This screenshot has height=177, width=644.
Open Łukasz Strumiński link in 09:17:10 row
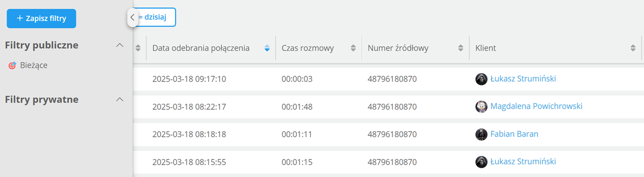pyautogui.click(x=523, y=79)
